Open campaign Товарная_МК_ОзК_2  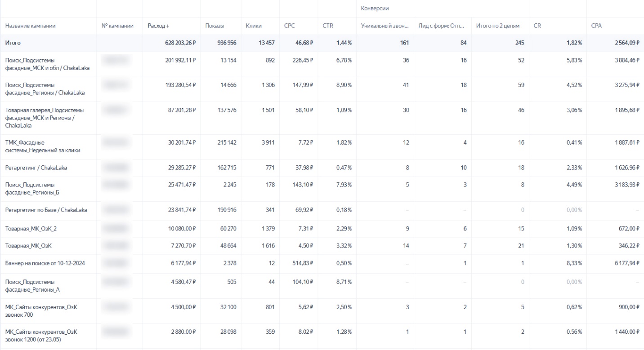[31, 229]
